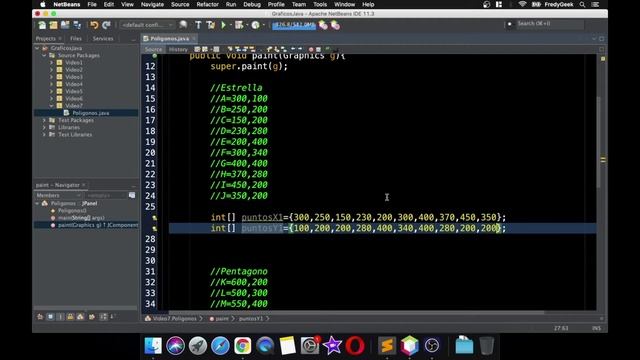This screenshot has height=360, width=640.
Task: Open the Members dropdown in Navigator
Action: coord(58,196)
